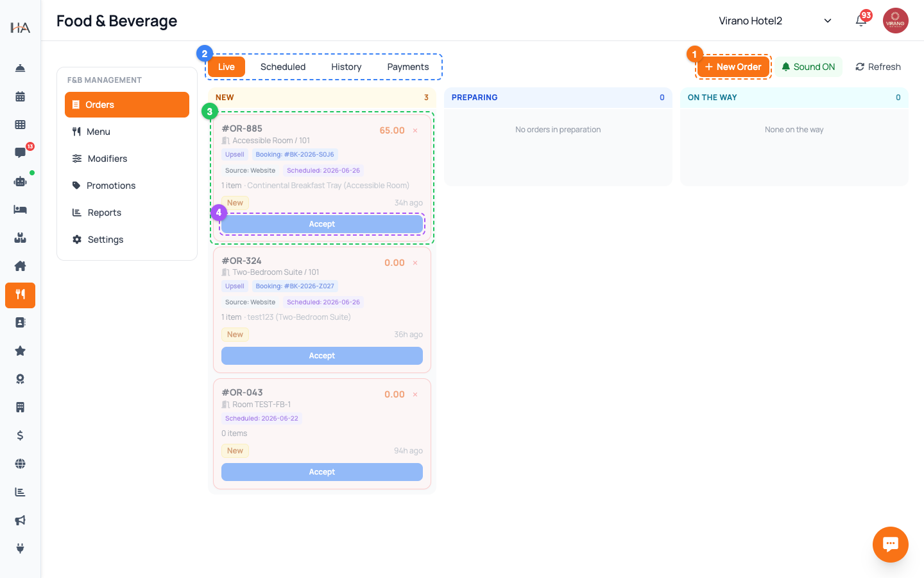Switch to the Scheduled tab

click(283, 67)
